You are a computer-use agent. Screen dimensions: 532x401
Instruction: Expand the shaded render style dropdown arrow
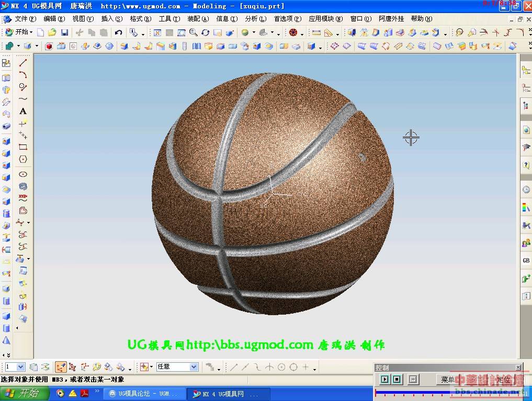point(254,33)
